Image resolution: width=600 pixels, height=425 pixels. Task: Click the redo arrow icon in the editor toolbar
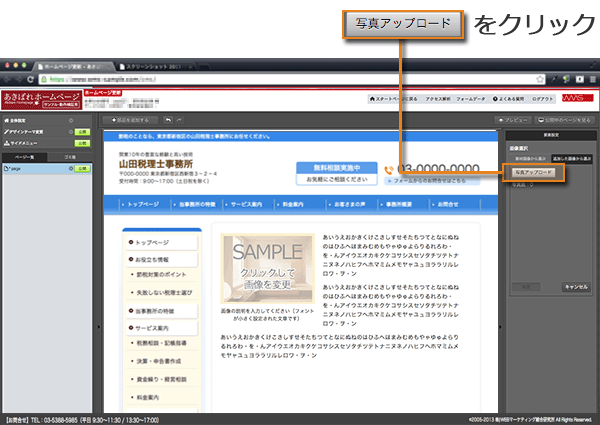[176, 119]
